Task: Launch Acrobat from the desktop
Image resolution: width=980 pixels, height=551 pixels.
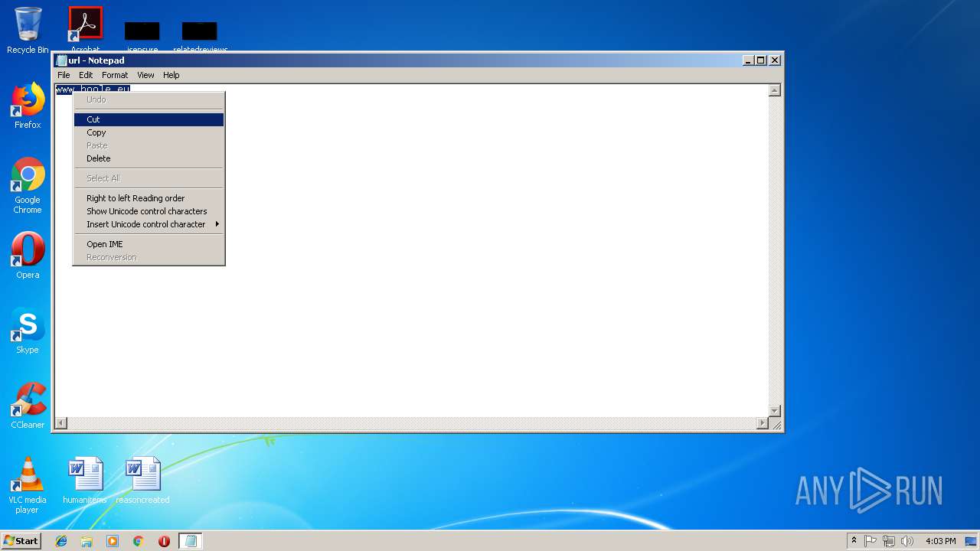Action: click(85, 29)
